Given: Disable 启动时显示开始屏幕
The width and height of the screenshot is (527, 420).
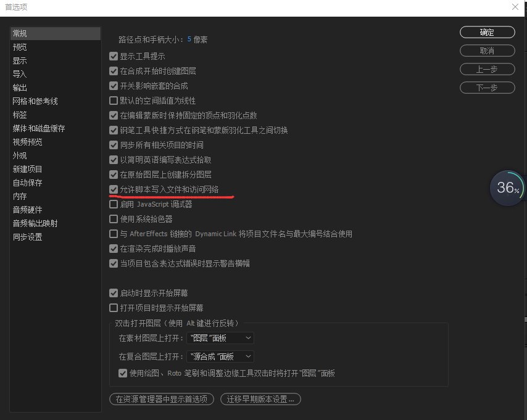Looking at the screenshot, I should 114,293.
